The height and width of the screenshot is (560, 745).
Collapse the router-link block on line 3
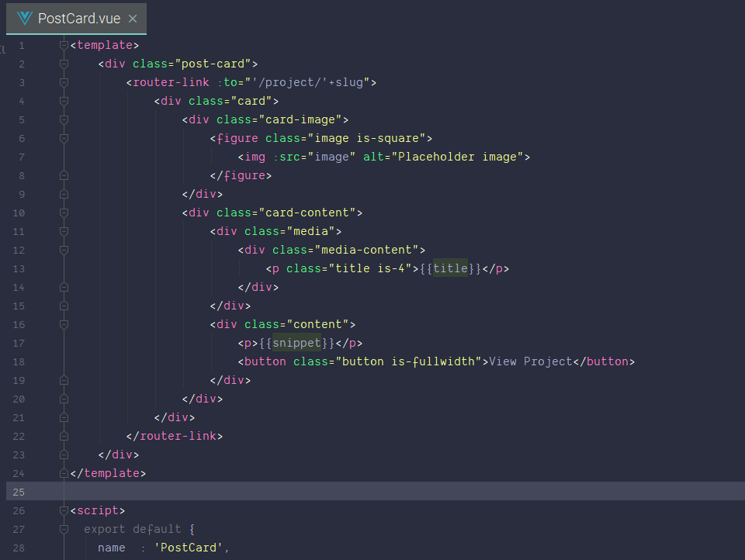64,82
